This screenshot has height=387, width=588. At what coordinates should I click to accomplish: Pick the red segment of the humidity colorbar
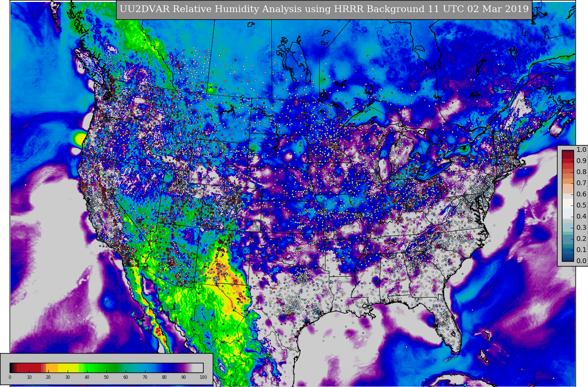[29, 368]
